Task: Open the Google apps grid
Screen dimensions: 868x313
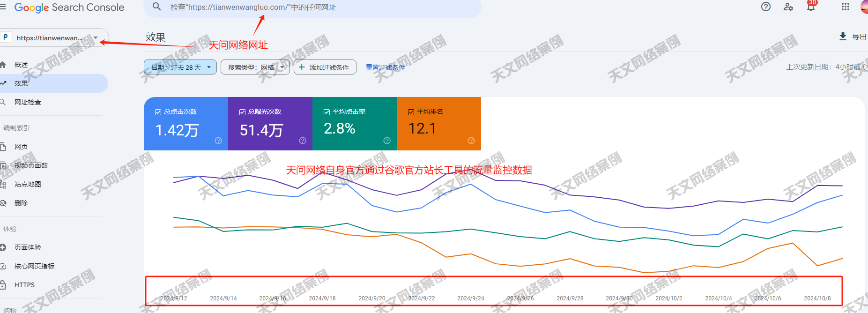Action: point(846,7)
